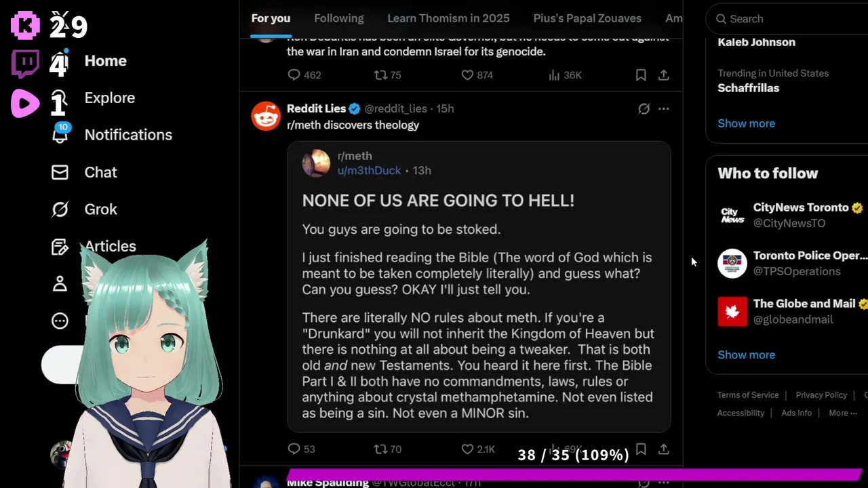Like the Reddit Lies post
The image size is (868, 488).
point(467,449)
